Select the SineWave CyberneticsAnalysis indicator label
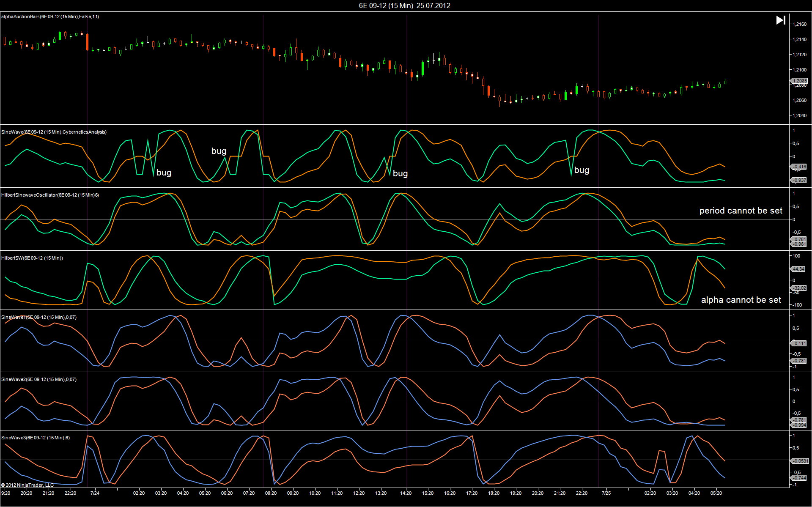 [x=54, y=132]
